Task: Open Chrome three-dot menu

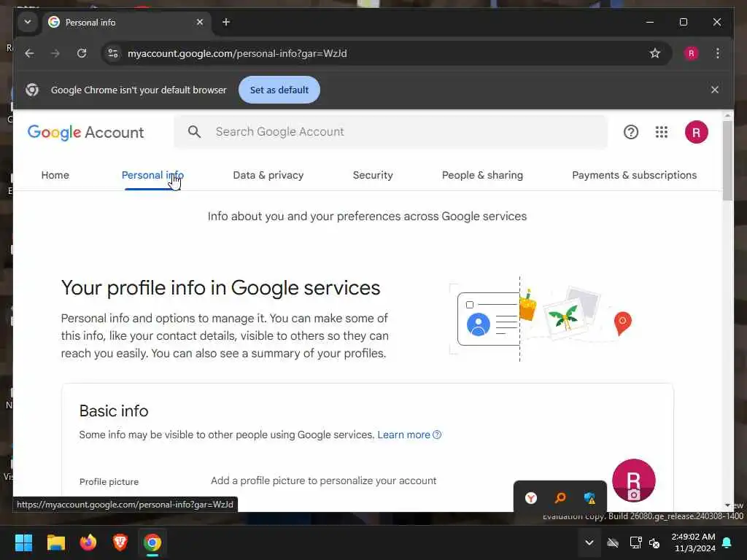Action: pyautogui.click(x=718, y=53)
